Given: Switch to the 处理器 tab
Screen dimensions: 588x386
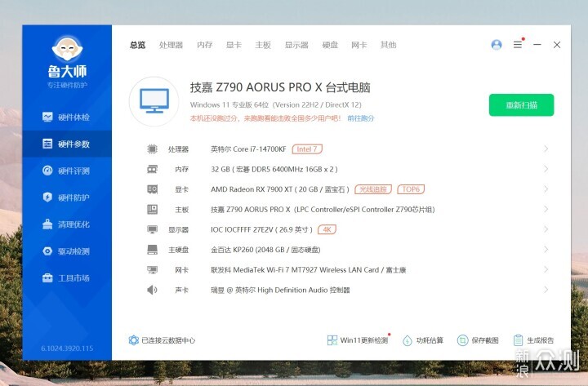Looking at the screenshot, I should pyautogui.click(x=171, y=45).
